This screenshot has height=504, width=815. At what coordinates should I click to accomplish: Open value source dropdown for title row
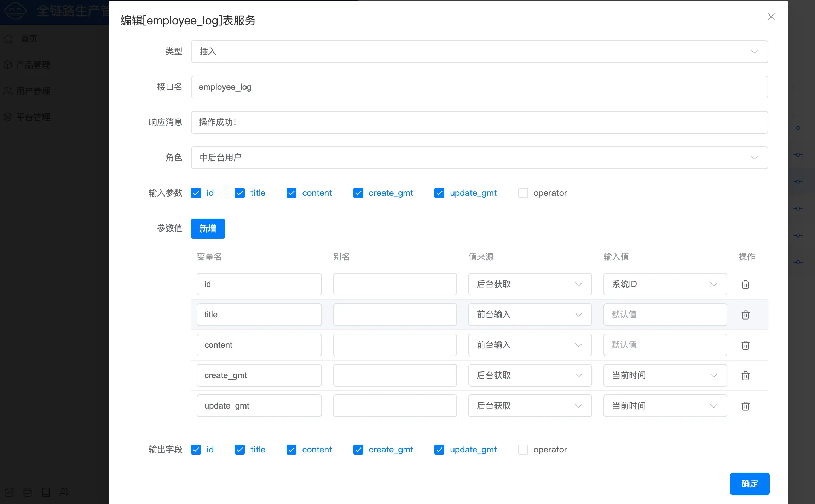pyautogui.click(x=530, y=315)
